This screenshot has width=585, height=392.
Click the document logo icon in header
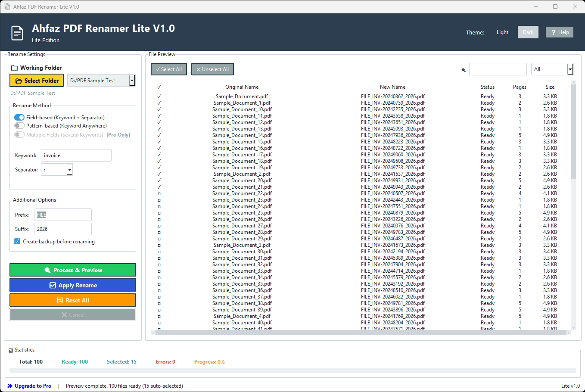[x=17, y=33]
